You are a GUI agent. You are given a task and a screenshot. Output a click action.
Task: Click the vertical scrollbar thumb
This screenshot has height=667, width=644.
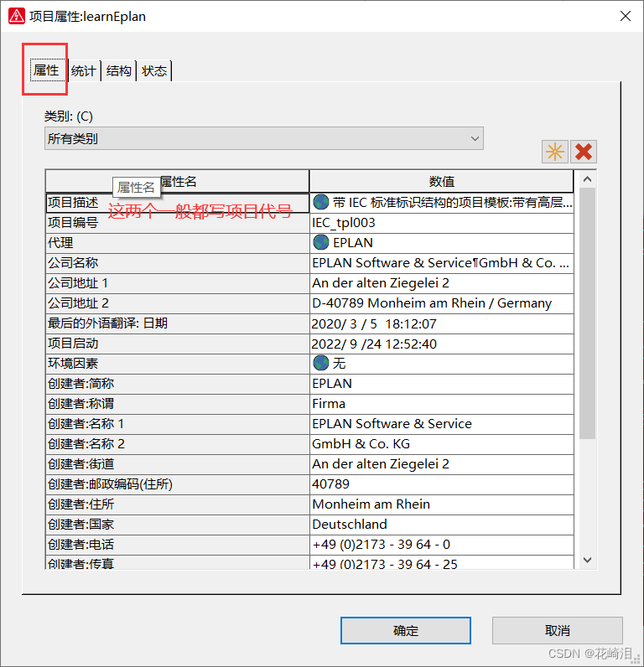[587, 313]
